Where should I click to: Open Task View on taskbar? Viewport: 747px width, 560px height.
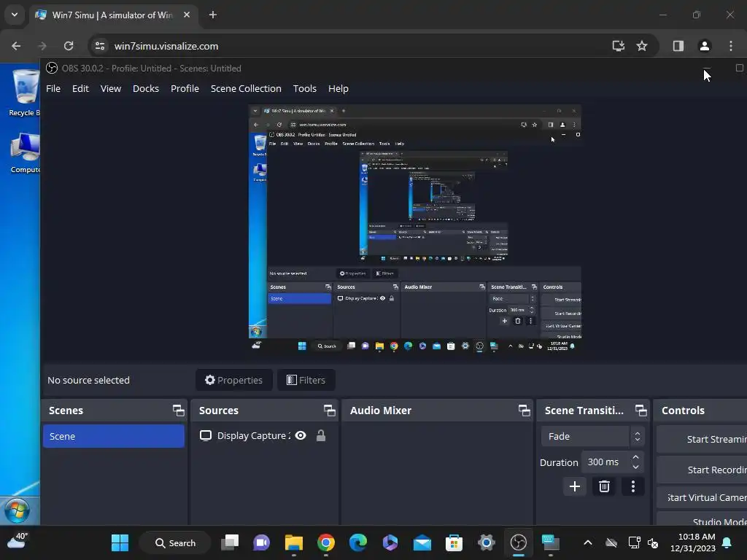click(230, 542)
